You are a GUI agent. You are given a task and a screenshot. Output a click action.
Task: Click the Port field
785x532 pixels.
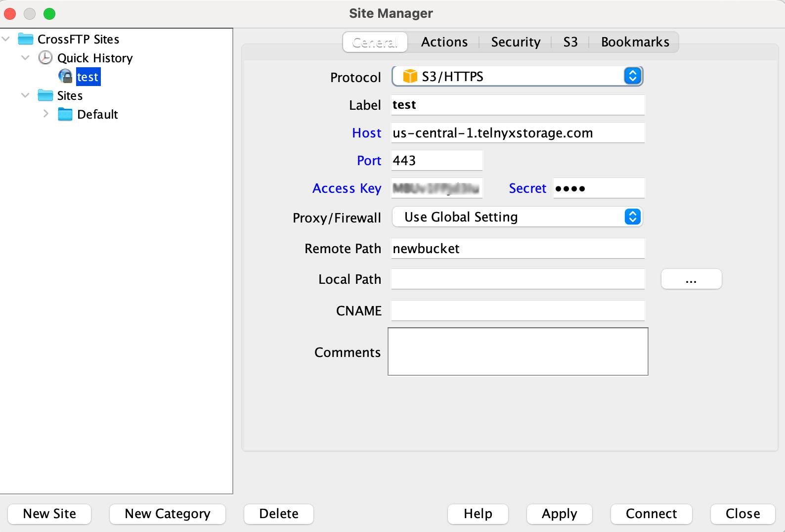click(436, 161)
